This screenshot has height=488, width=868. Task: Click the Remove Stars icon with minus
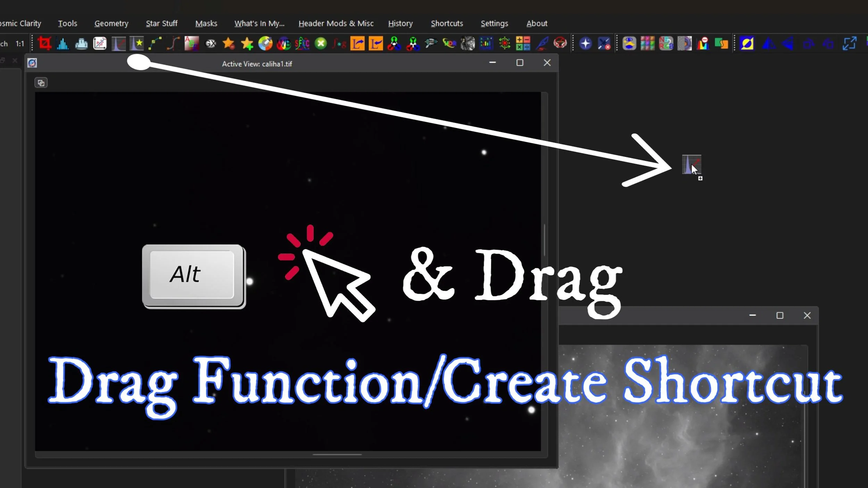click(x=229, y=43)
